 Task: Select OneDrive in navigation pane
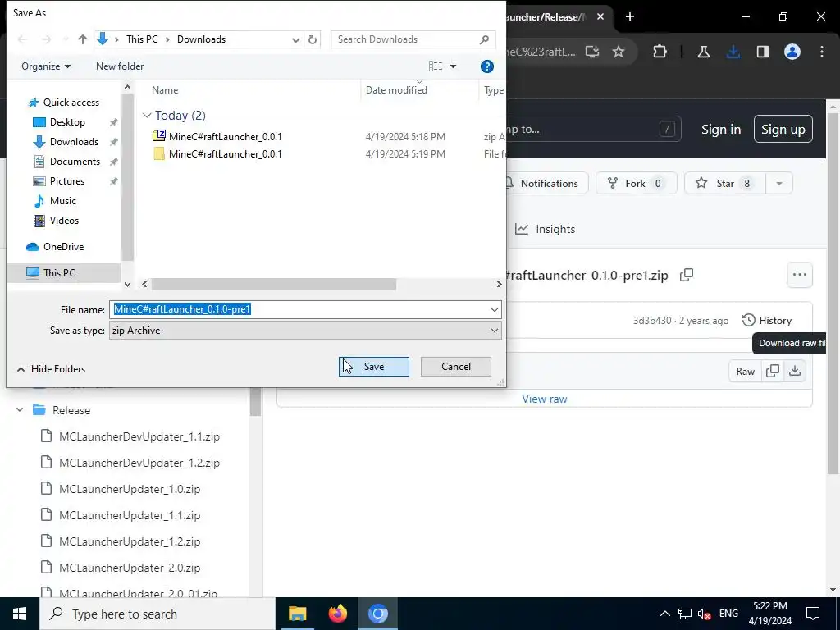pos(63,246)
